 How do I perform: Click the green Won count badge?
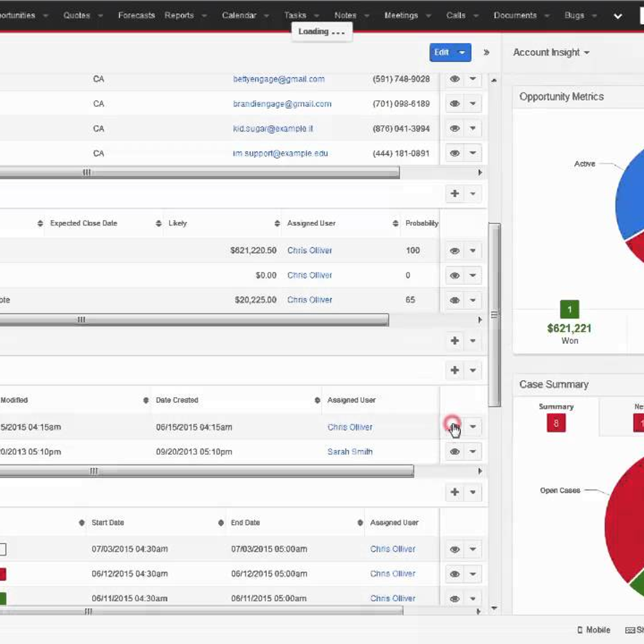coord(570,309)
